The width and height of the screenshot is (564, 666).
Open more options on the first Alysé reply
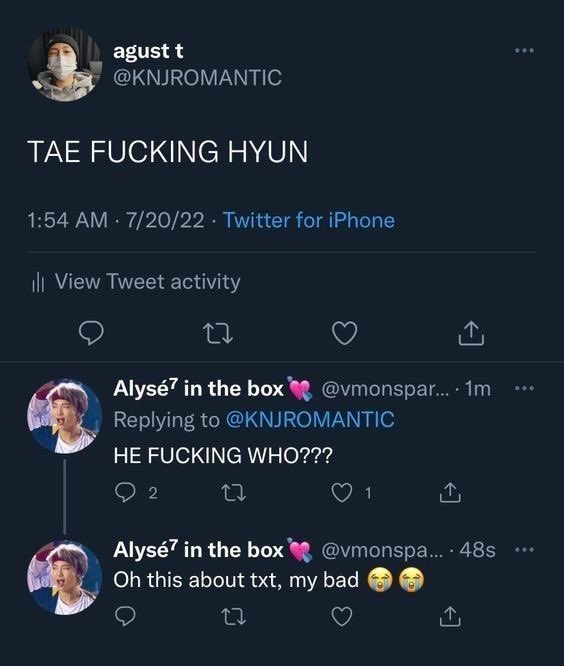coord(524,388)
